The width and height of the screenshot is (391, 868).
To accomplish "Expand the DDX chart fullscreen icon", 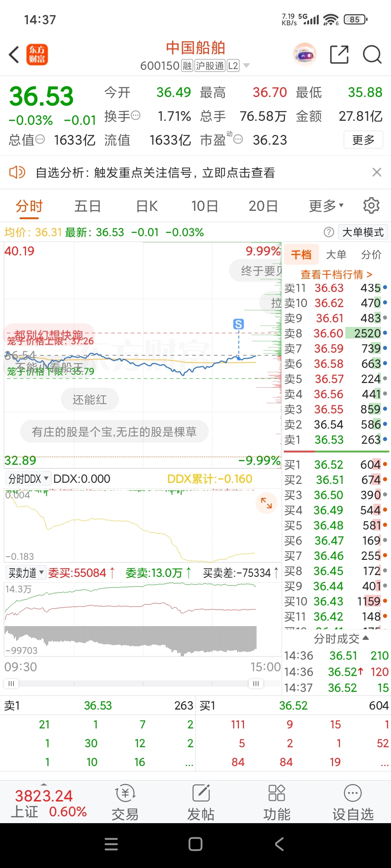I will 266,503.
